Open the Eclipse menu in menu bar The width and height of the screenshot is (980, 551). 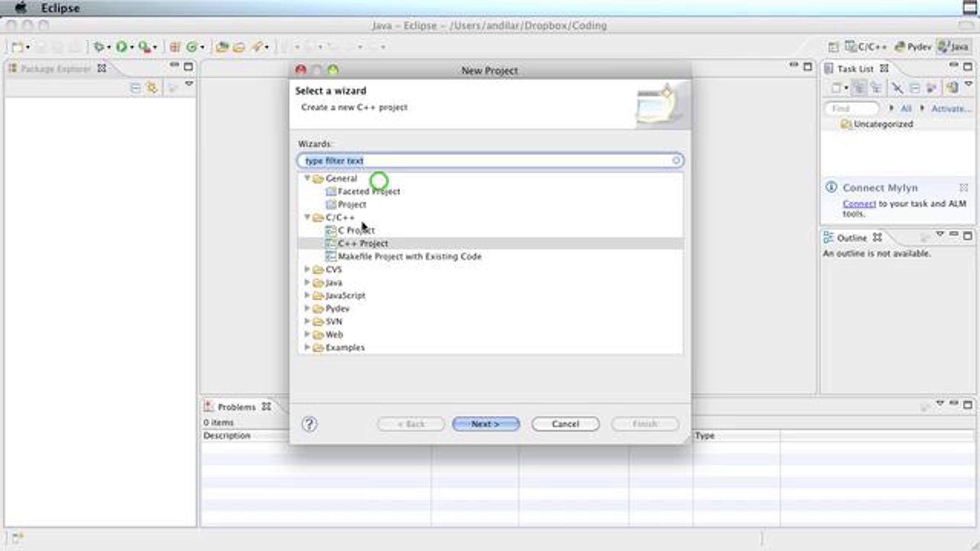(x=60, y=8)
